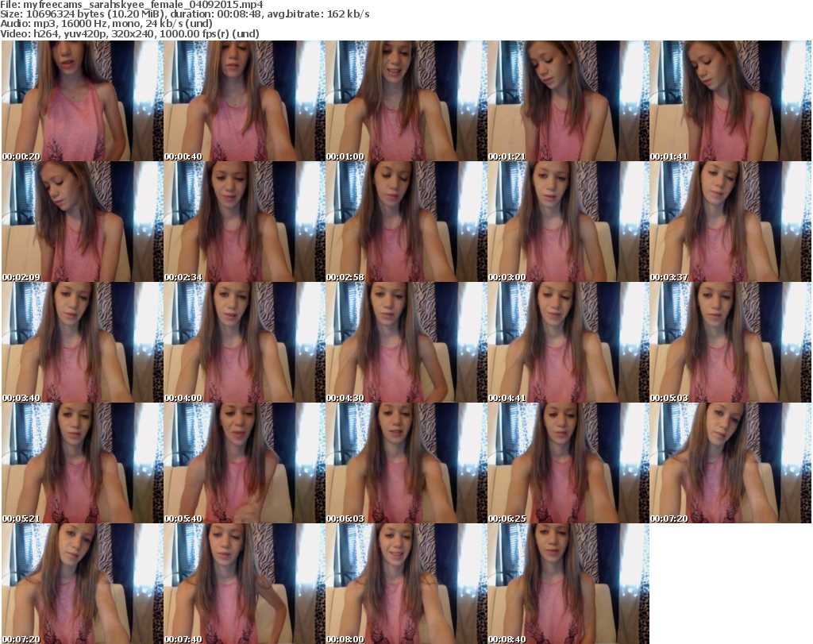Open the thumbnail stamped 00:08:00
813x644 pixels.
(x=406, y=584)
